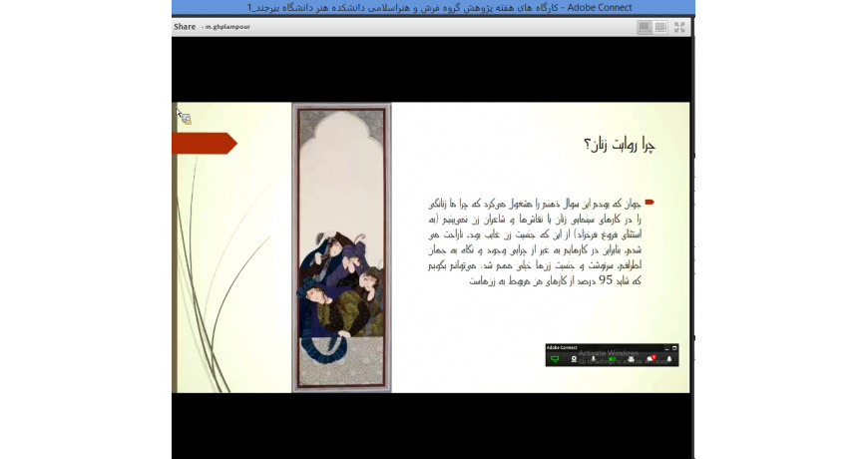Click the Share pod title label
Image resolution: width=868 pixels, height=459 pixels.
tap(185, 27)
